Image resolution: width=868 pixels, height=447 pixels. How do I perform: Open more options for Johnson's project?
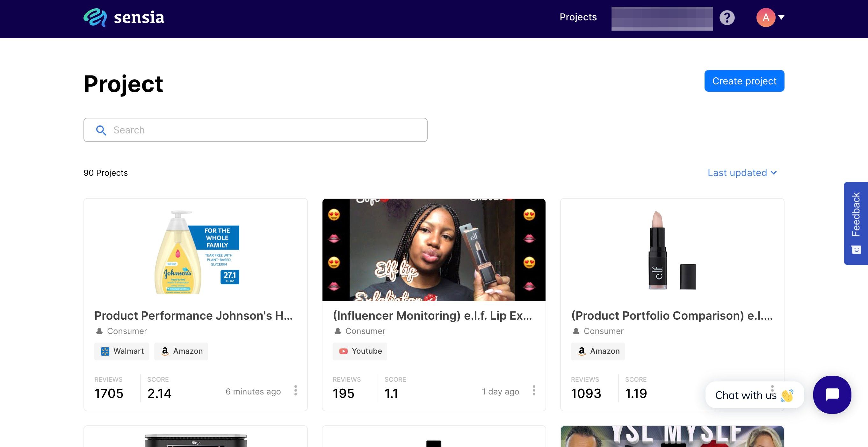[295, 390]
